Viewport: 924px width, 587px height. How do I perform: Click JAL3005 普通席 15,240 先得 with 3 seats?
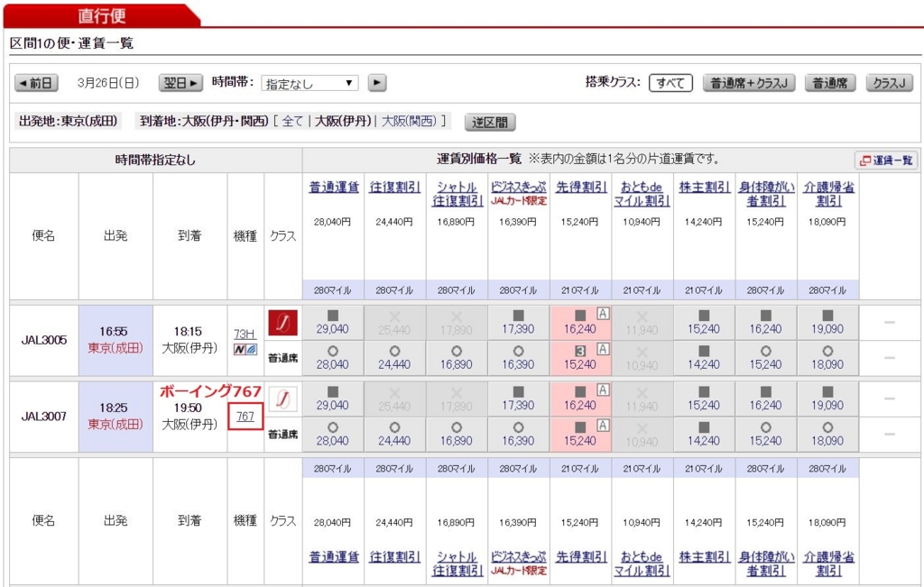580,358
